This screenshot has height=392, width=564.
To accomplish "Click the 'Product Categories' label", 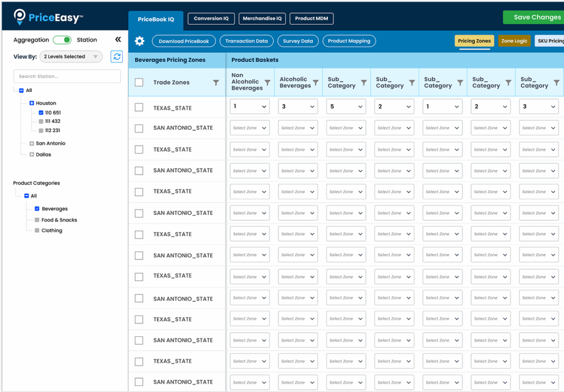I will pyautogui.click(x=37, y=183).
